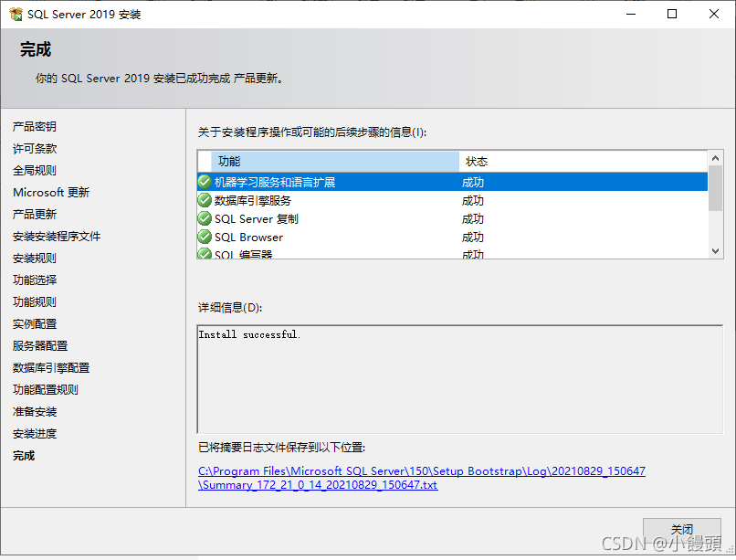
Task: Click the 功能规则 step in sidebar
Action: point(35,301)
